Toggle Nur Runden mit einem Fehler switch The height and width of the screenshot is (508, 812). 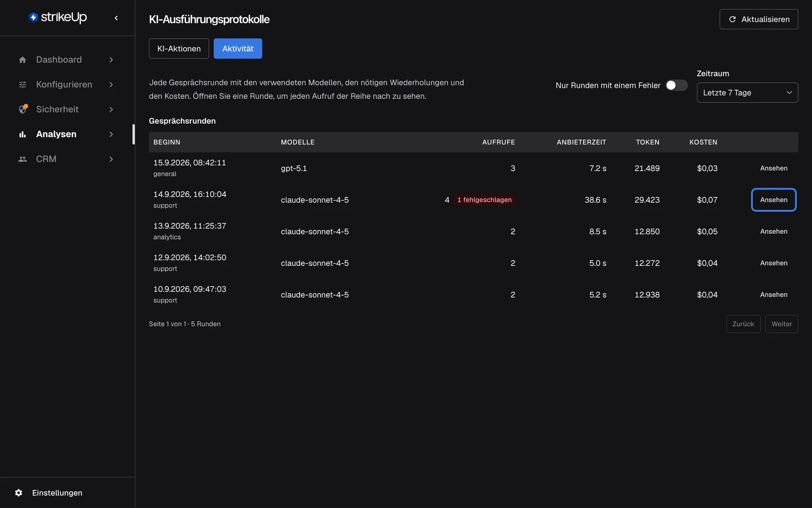click(x=677, y=85)
